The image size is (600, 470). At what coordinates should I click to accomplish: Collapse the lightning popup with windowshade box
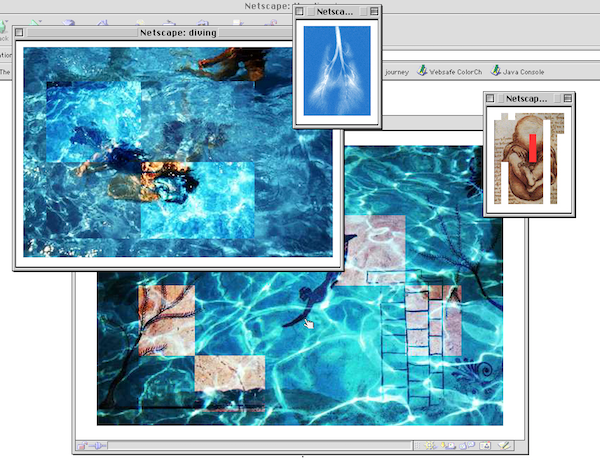(372, 12)
